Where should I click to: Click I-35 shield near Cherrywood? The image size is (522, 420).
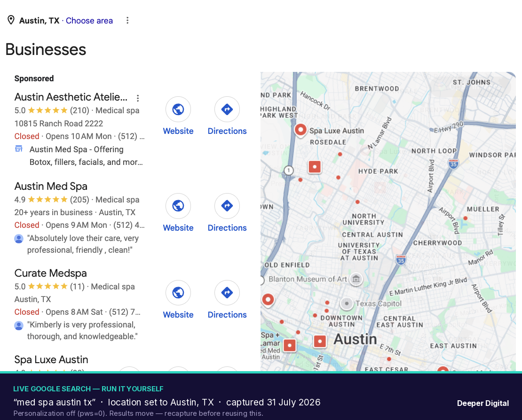click(x=401, y=260)
